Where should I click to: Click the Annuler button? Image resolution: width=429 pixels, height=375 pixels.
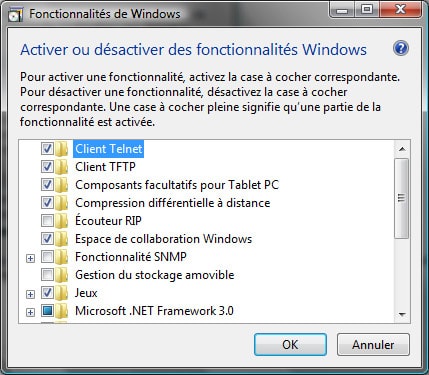click(373, 345)
